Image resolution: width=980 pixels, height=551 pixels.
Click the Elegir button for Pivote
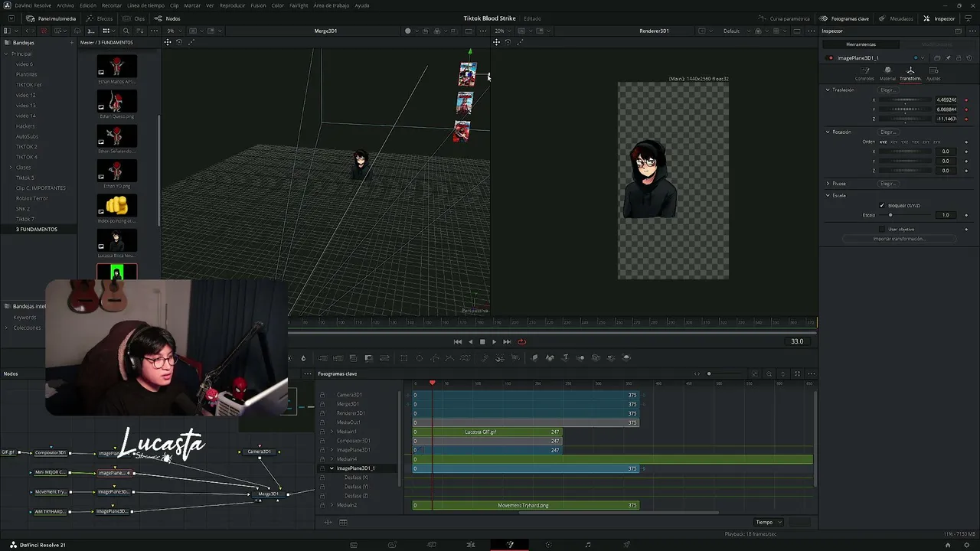888,184
